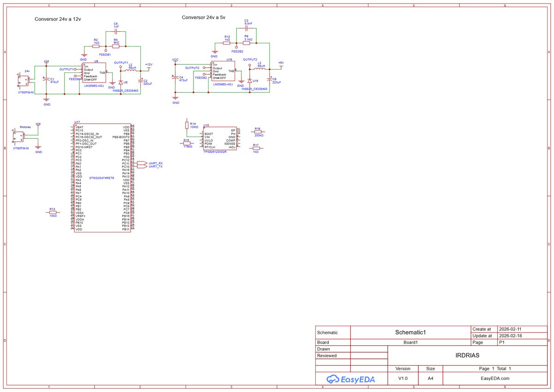The height and width of the screenshot is (392, 554).
Task: Select the +12V power flag
Action: (x=149, y=68)
